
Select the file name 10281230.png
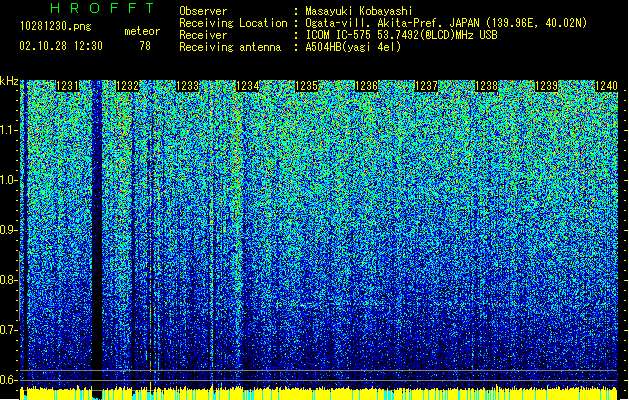pyautogui.click(x=56, y=26)
